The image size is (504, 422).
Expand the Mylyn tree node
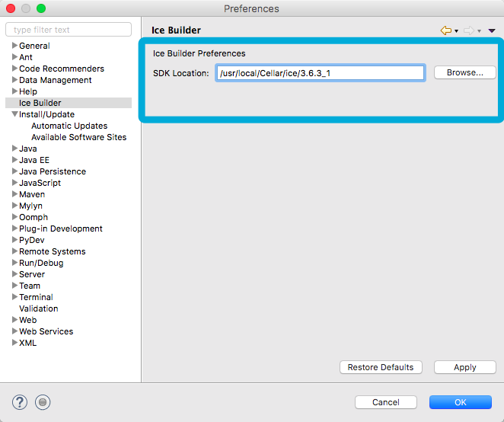(x=14, y=205)
